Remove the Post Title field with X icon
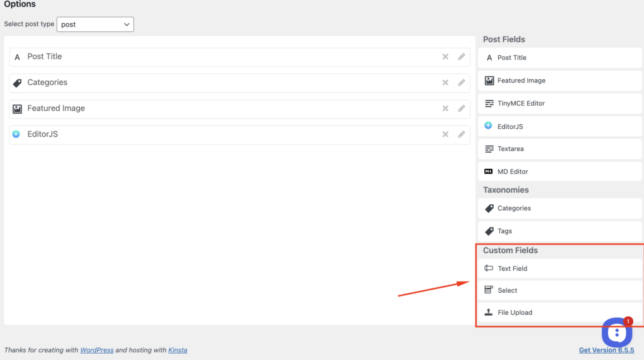 (x=445, y=57)
